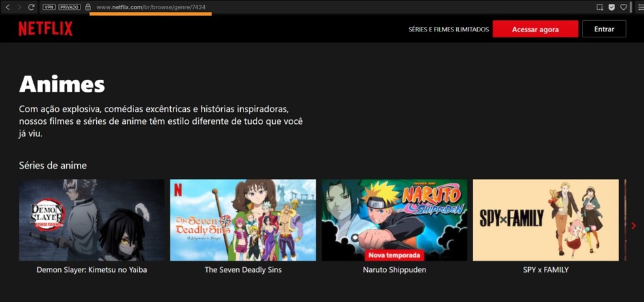Open The Seven Deadly Sins thumbnail
The height and width of the screenshot is (302, 644).
243,220
